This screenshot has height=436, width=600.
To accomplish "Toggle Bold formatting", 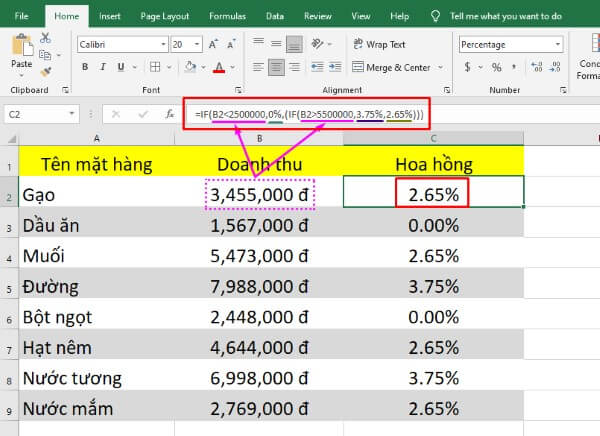I will 85,67.
